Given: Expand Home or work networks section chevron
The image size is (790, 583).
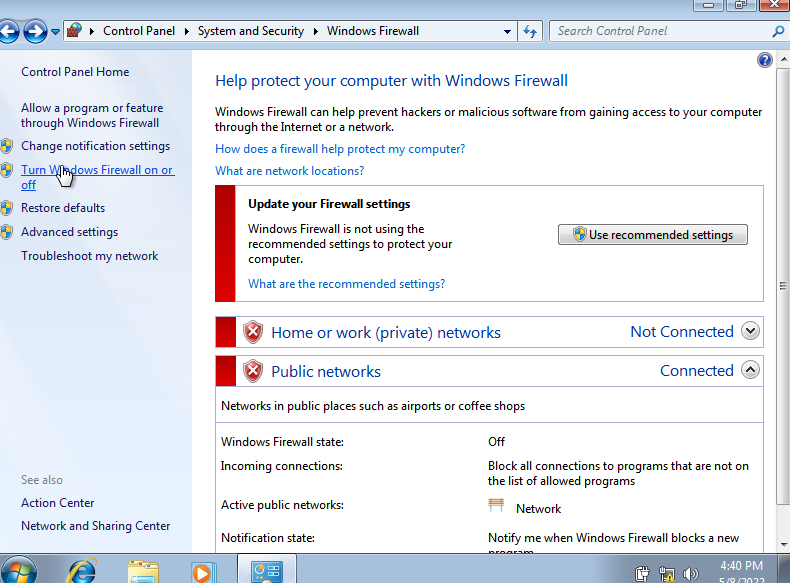Looking at the screenshot, I should click(750, 331).
